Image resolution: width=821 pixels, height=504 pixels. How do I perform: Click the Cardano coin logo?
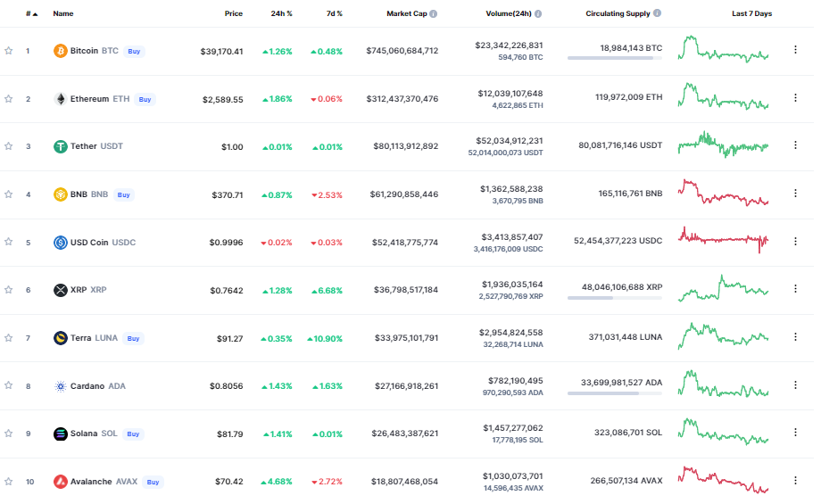60,386
